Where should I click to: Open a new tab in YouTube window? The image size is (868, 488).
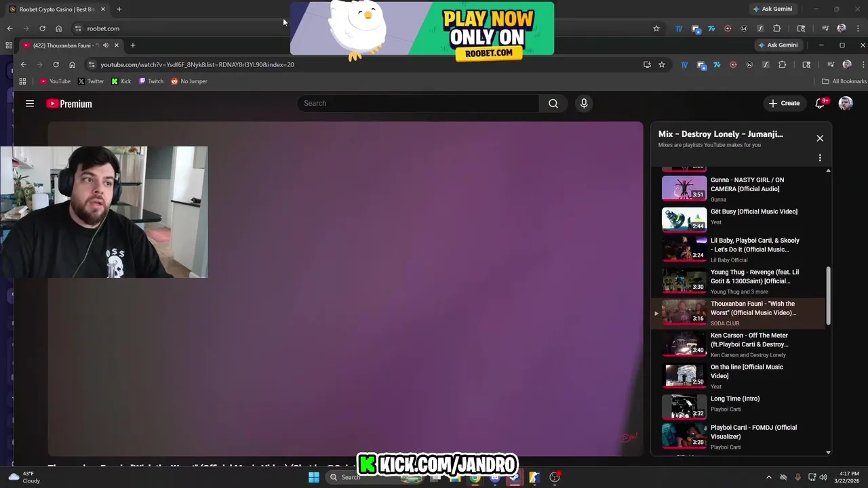(133, 45)
